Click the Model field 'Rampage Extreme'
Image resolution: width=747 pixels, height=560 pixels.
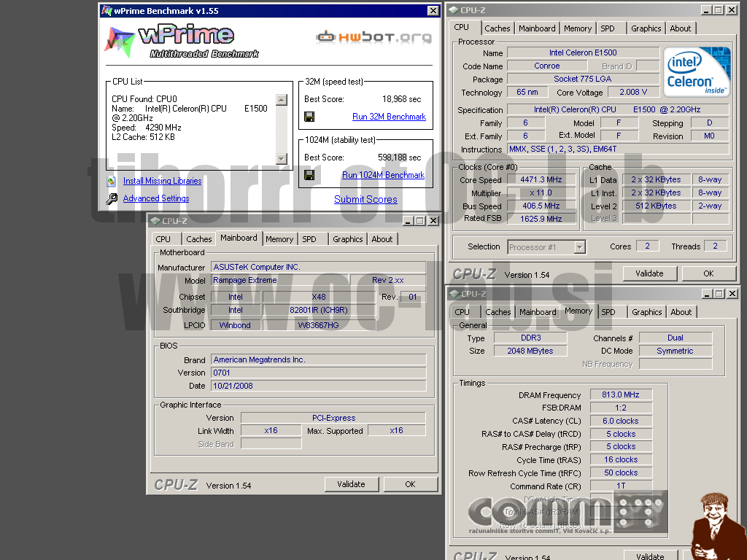pyautogui.click(x=280, y=280)
